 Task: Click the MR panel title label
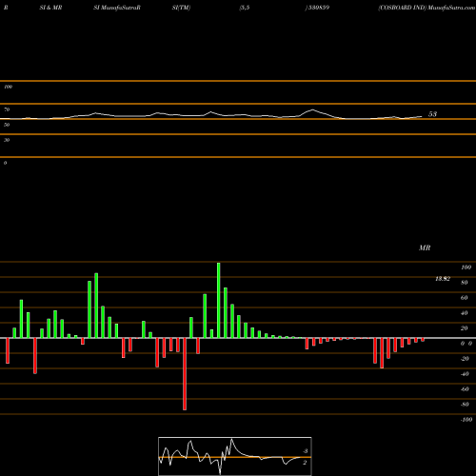click(x=425, y=248)
